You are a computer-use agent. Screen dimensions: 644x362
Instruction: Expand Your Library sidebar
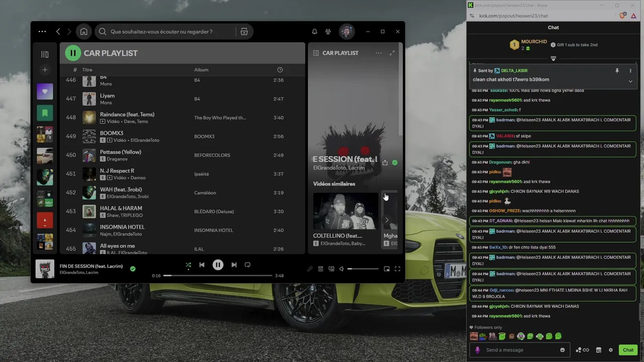pos(45,54)
